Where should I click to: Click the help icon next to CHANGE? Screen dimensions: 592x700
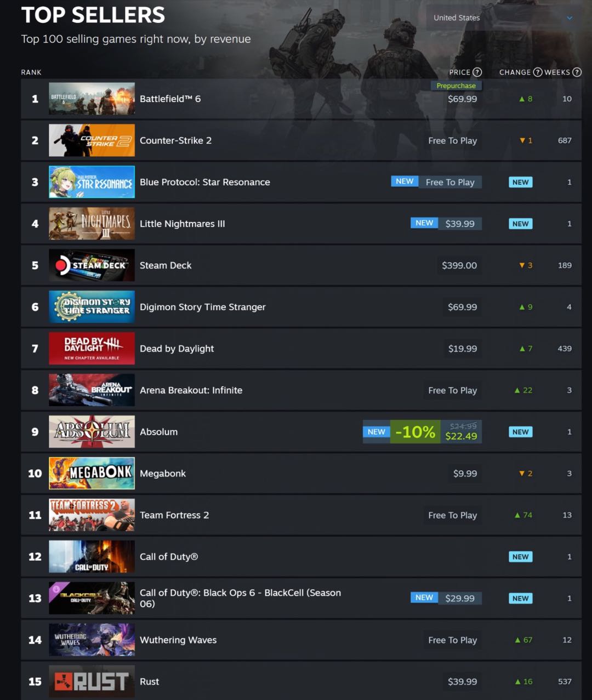[537, 72]
